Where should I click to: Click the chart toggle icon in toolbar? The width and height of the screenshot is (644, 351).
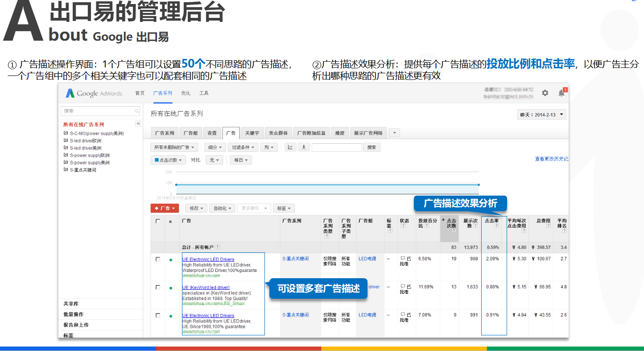click(290, 147)
